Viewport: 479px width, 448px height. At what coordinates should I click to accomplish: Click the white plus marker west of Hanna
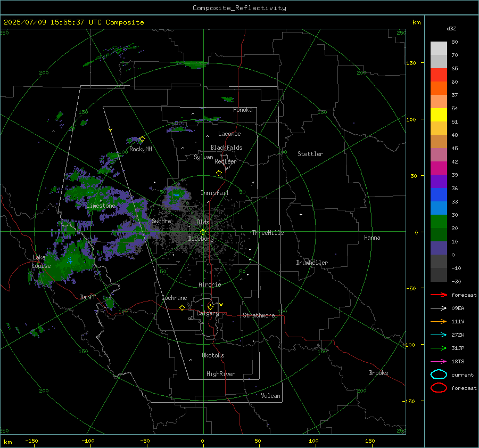tap(301, 214)
